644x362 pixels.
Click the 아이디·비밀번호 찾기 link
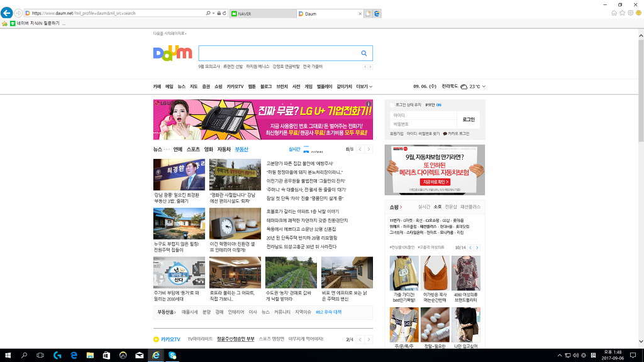(423, 134)
